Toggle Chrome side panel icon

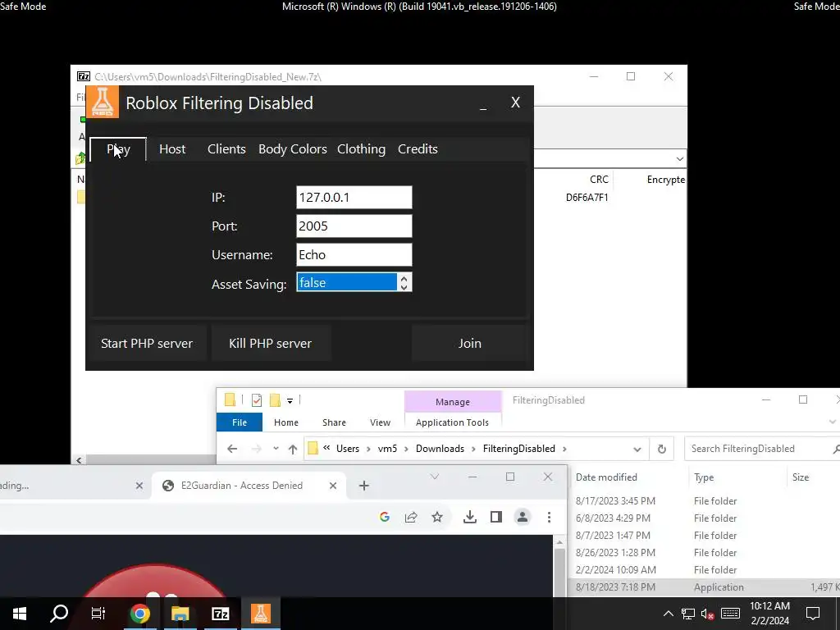496,517
